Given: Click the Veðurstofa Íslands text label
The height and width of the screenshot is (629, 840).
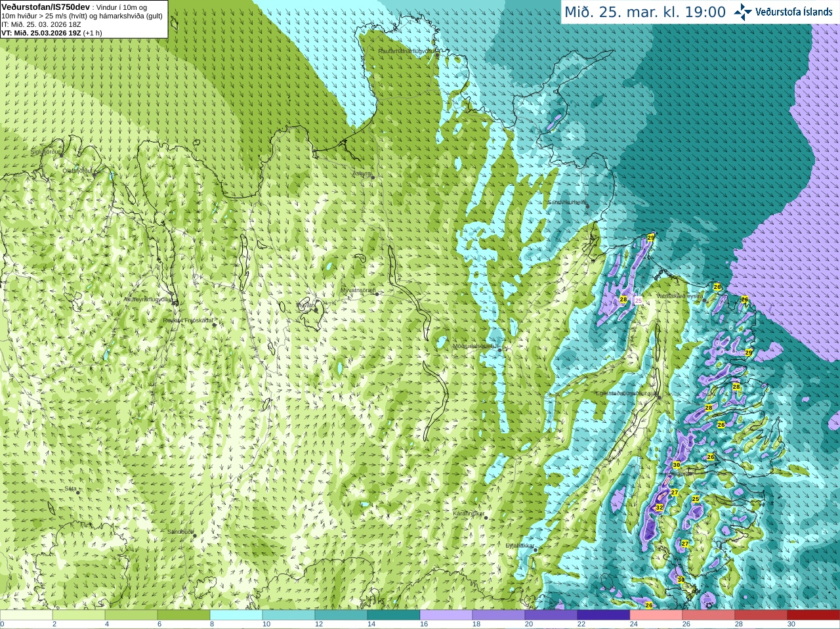Looking at the screenshot, I should [x=794, y=12].
